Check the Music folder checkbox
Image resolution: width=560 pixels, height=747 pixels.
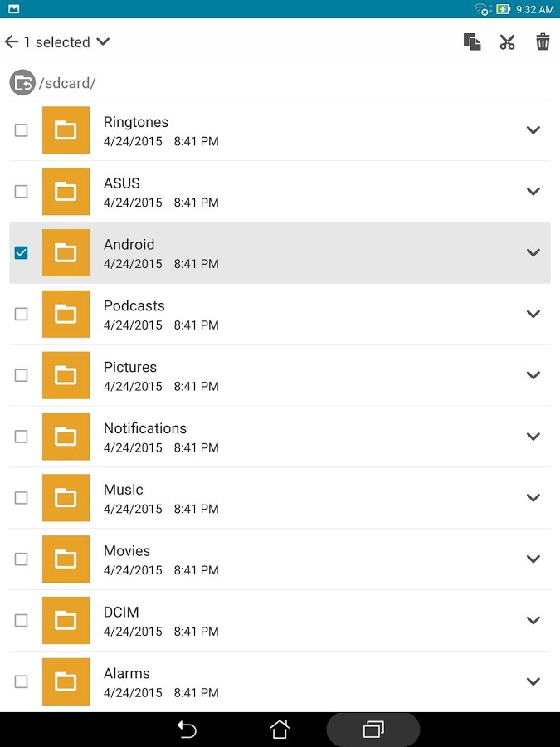[x=21, y=498]
